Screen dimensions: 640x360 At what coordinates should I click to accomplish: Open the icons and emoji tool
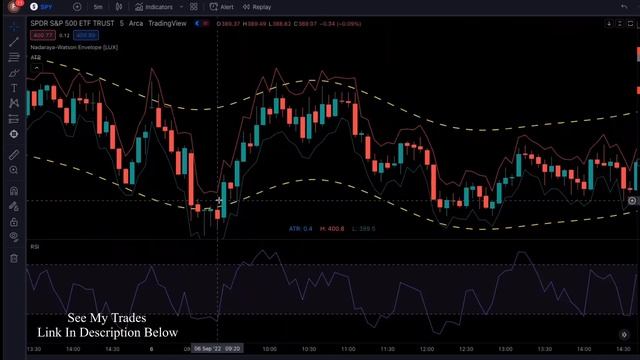tap(14, 134)
